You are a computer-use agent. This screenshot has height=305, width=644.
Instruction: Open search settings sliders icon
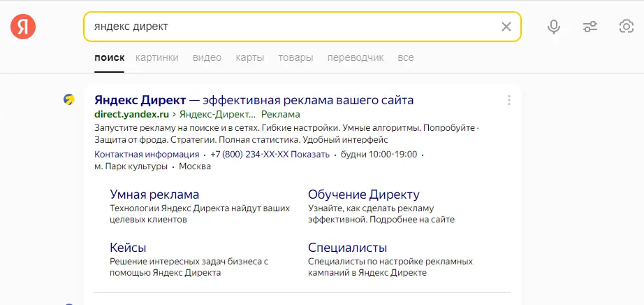pyautogui.click(x=590, y=27)
